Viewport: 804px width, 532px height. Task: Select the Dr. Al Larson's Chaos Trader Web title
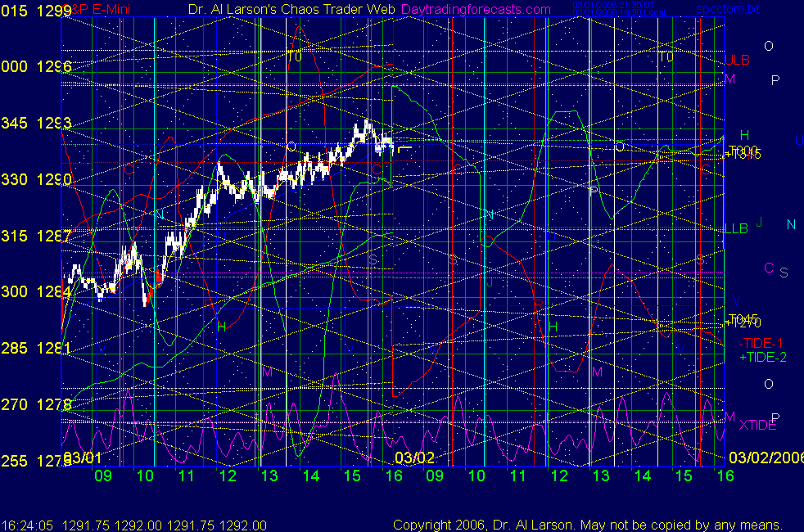(x=291, y=9)
